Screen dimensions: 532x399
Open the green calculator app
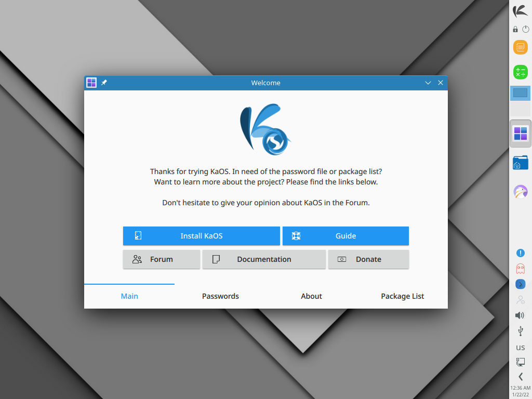click(520, 72)
